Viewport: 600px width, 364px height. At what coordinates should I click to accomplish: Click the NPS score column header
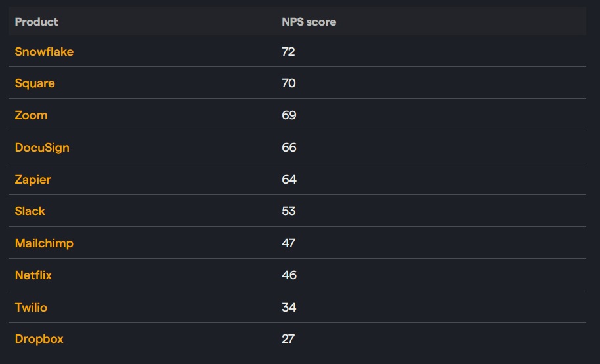(x=309, y=22)
